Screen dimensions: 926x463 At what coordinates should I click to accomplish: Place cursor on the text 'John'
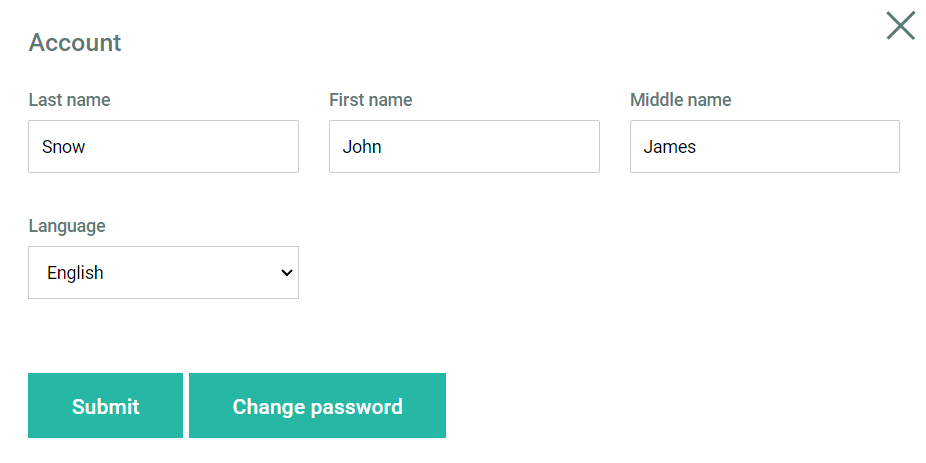click(362, 147)
